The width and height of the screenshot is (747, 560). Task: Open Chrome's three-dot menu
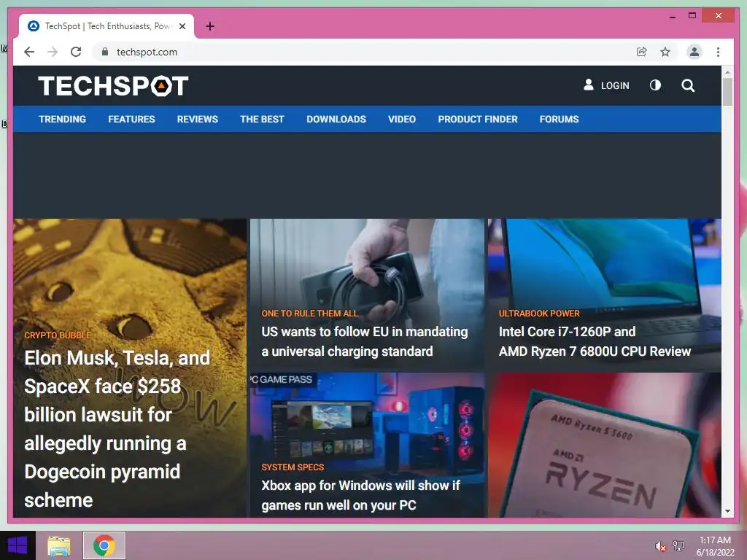point(718,52)
